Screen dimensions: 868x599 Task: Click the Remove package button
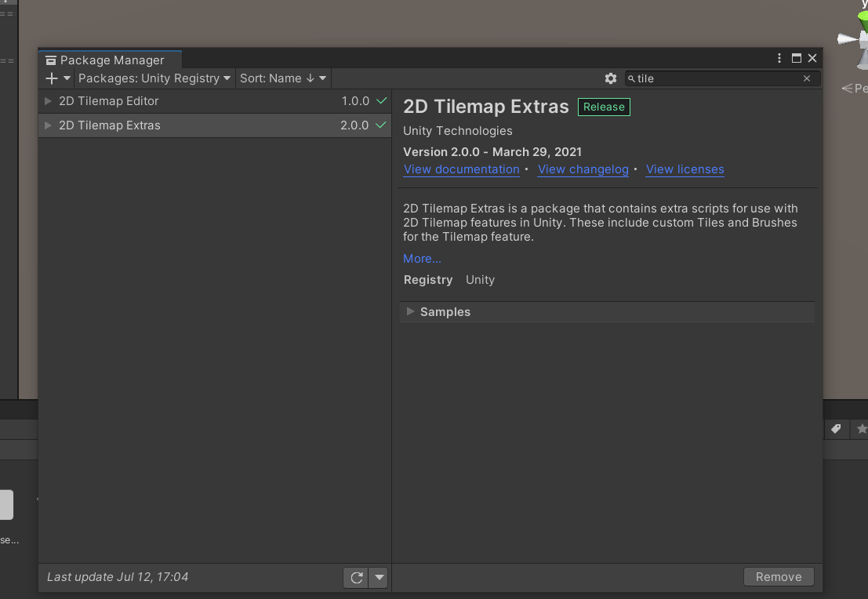(779, 577)
